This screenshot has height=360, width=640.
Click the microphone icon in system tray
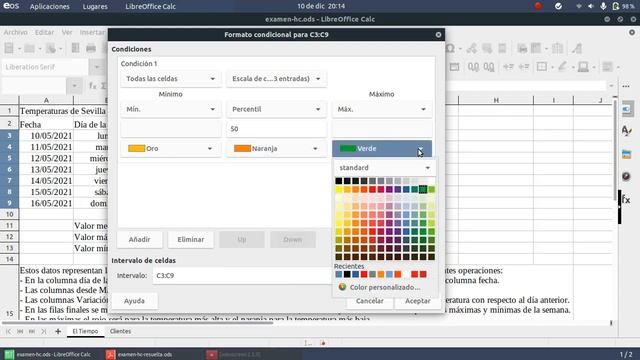coord(603,6)
